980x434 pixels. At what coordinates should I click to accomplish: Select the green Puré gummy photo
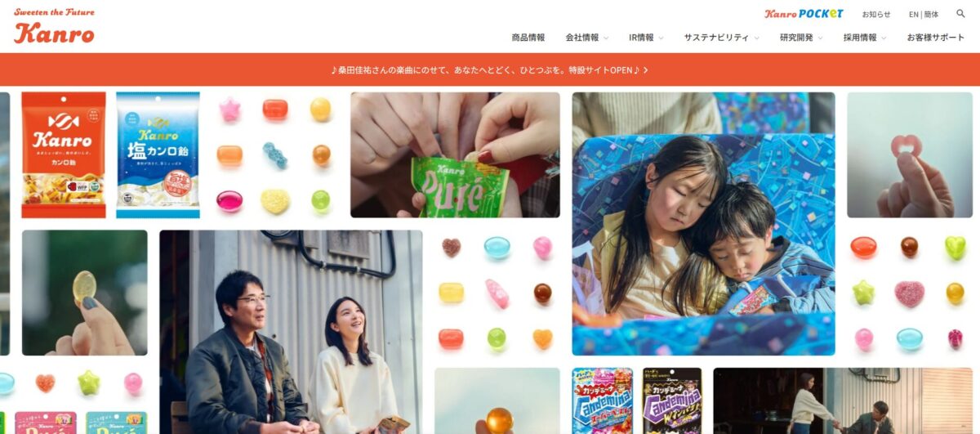[455, 154]
